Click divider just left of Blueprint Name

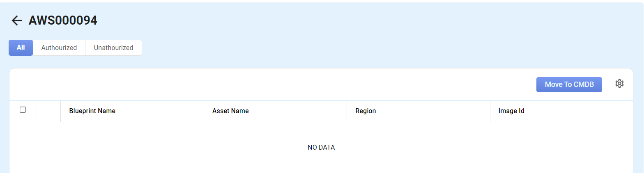[x=60, y=111]
